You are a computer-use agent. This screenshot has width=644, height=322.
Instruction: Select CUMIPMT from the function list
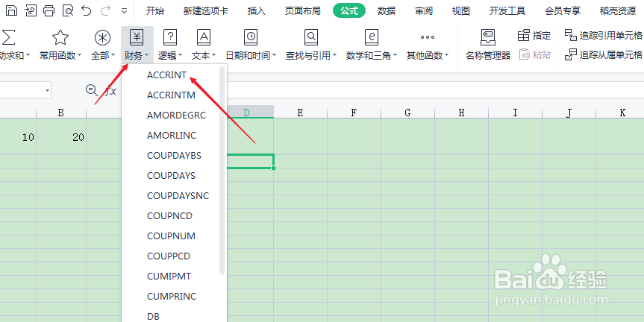point(169,276)
